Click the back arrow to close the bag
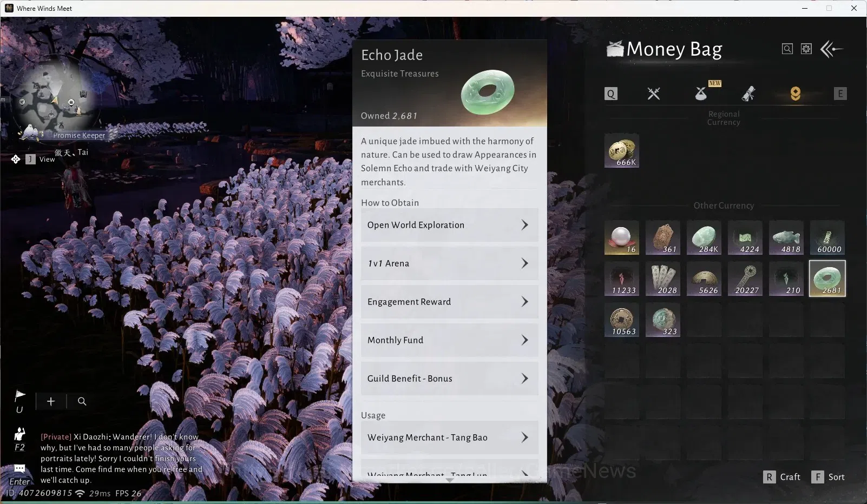Viewport: 867px width, 504px height. 831,49
